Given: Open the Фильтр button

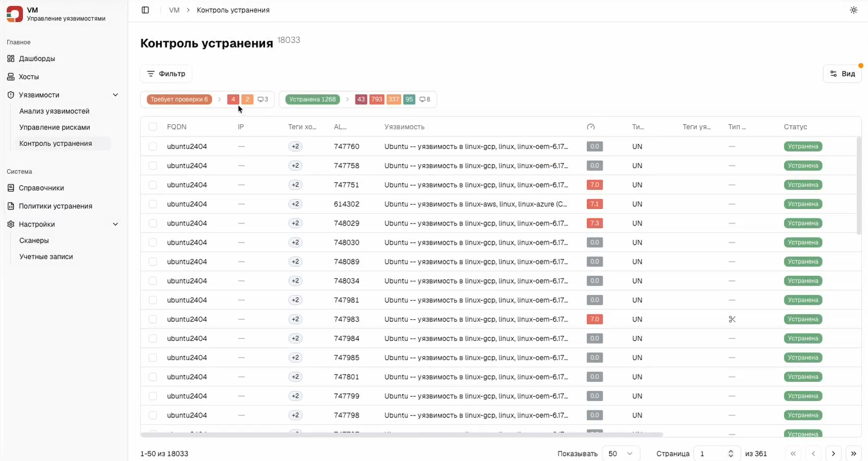Looking at the screenshot, I should [x=166, y=73].
